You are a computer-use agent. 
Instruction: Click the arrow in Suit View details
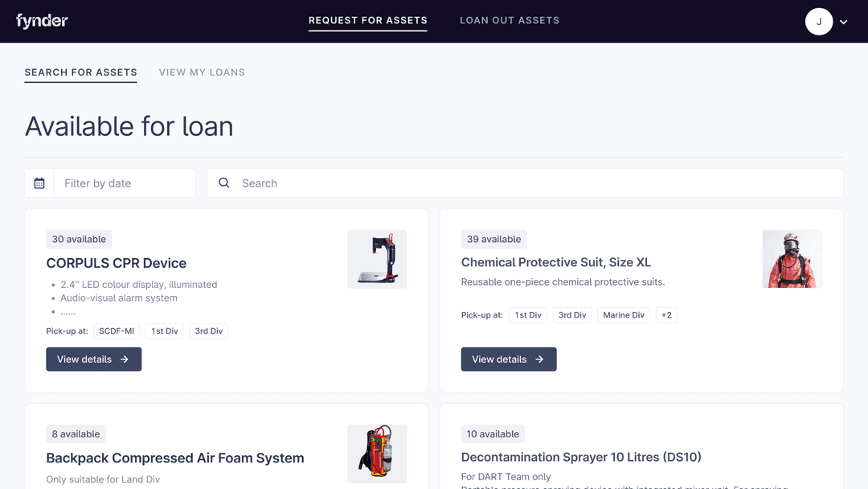point(540,360)
